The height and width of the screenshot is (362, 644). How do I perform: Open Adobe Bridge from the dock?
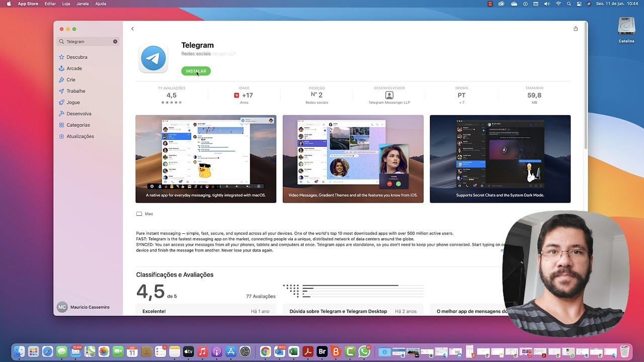(322, 352)
